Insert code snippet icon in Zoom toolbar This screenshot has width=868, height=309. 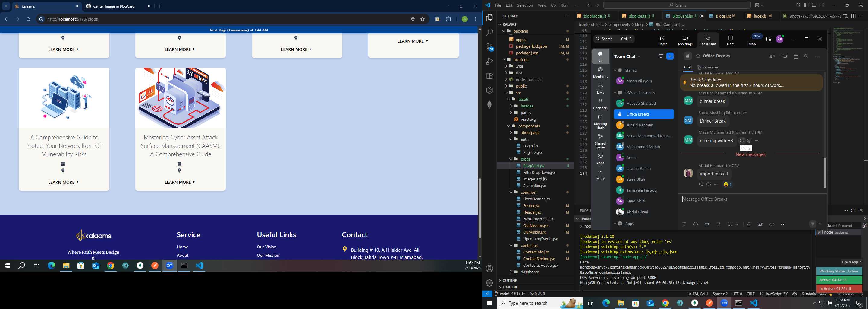pos(772,224)
